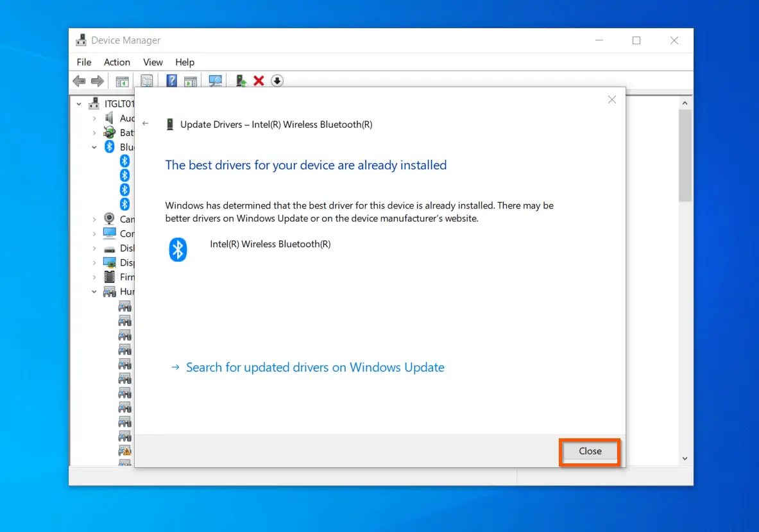Select the HID device with yellow warning sign
Screen dimensions: 759x532
(x=125, y=451)
